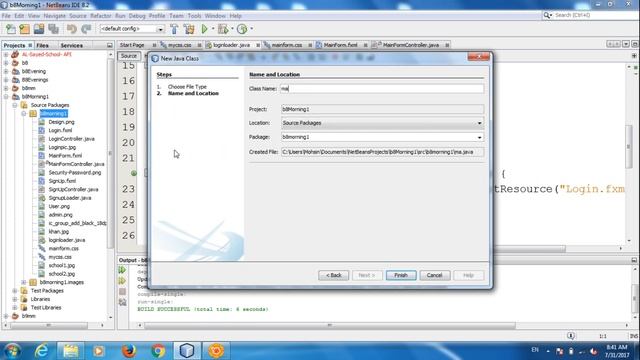
Task: Collapse the Source Packages node
Action: 15,105
